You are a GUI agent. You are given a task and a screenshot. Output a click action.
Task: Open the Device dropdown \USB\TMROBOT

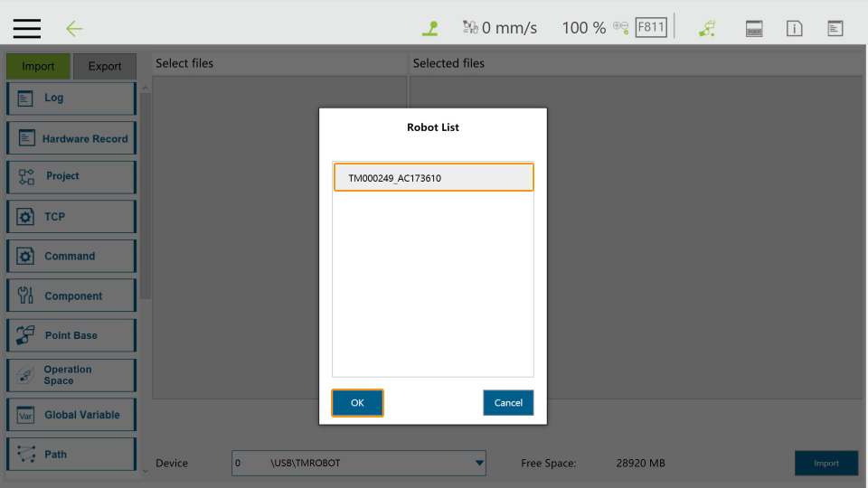pos(359,463)
